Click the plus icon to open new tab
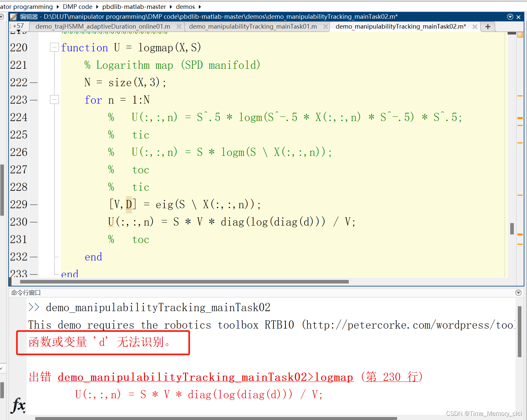 [488, 26]
